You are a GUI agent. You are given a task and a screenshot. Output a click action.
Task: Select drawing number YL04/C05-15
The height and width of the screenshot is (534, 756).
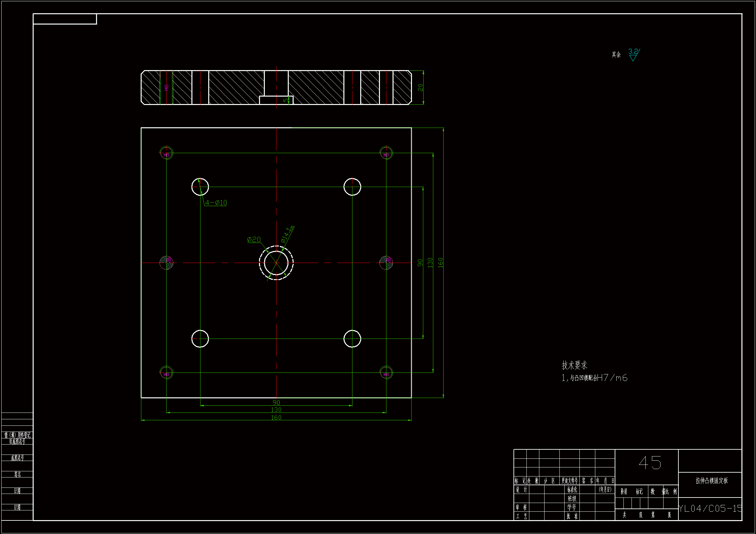click(710, 509)
